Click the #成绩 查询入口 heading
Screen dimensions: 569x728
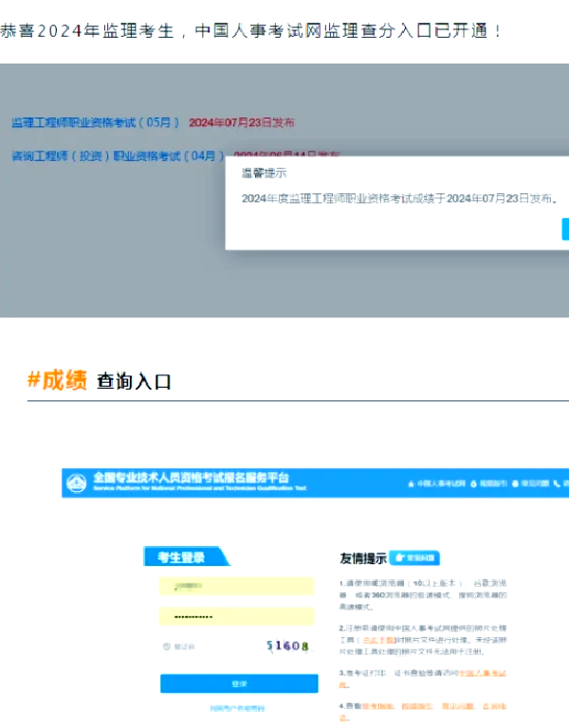point(100,380)
